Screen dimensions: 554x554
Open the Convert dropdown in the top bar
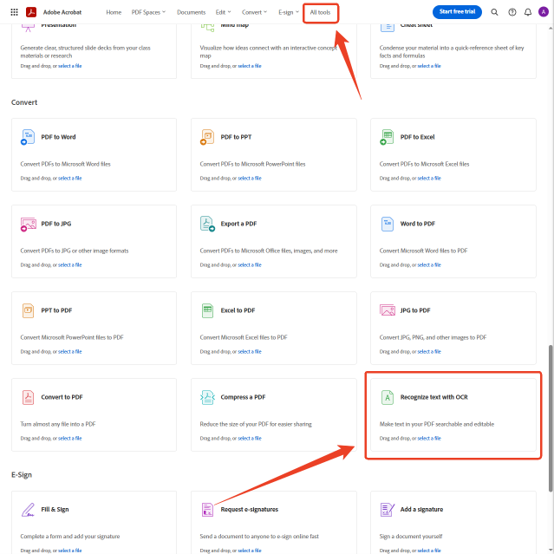click(254, 12)
